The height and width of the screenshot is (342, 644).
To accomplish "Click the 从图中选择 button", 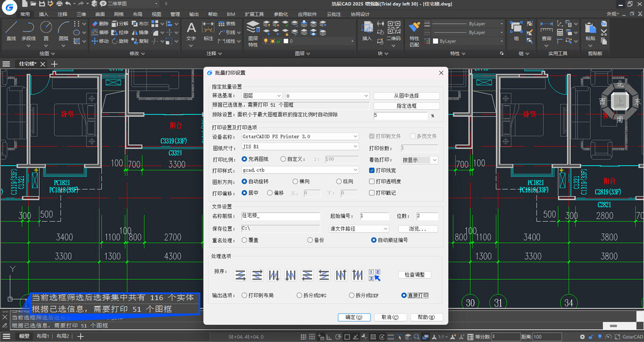I will [406, 96].
